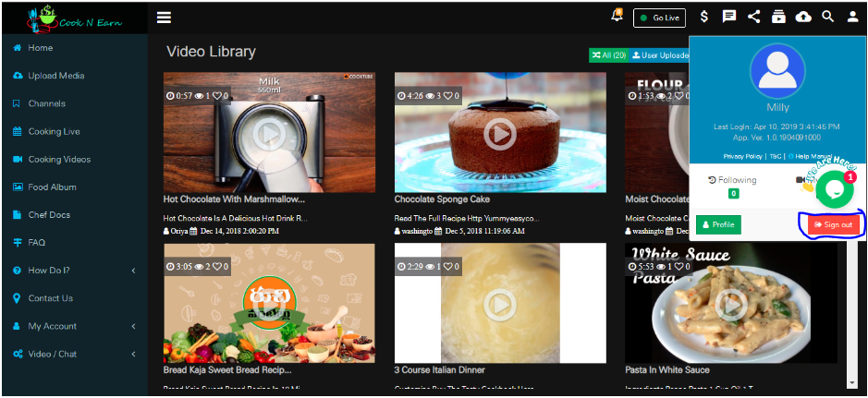Click the App. Ver. 1.0.1904091000 text
The width and height of the screenshot is (868, 398).
776,137
